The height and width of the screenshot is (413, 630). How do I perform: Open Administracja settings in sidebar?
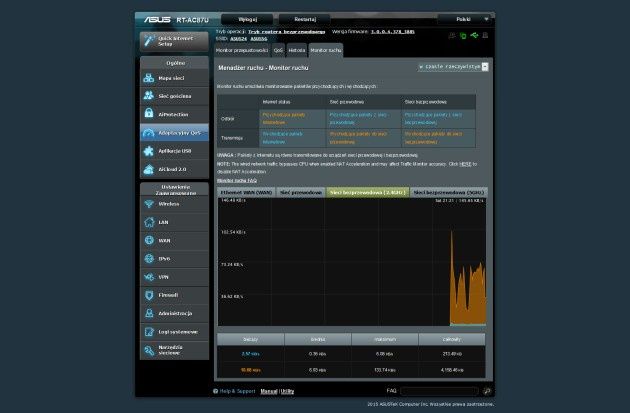pos(174,313)
